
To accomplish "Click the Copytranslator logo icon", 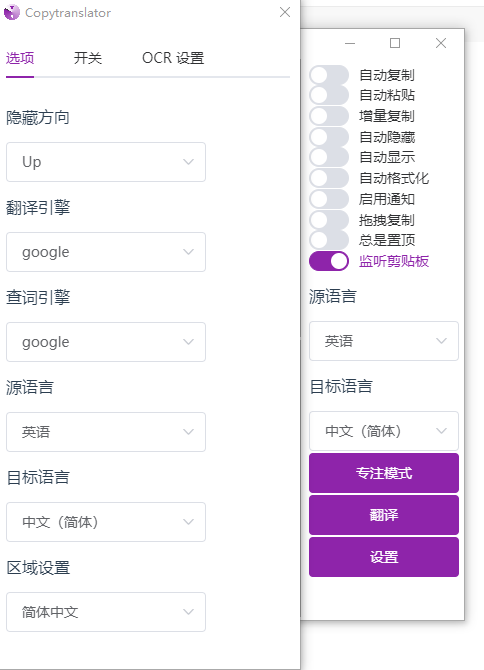I will (12, 12).
